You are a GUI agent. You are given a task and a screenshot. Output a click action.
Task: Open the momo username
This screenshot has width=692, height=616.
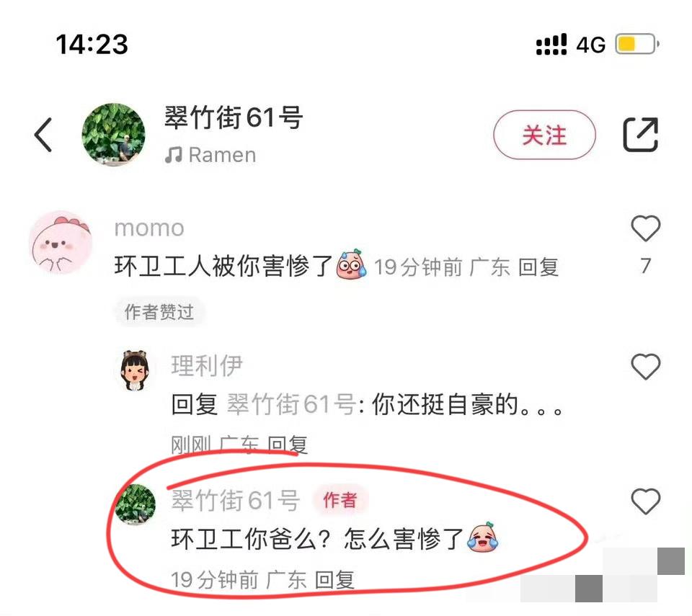click(x=149, y=228)
